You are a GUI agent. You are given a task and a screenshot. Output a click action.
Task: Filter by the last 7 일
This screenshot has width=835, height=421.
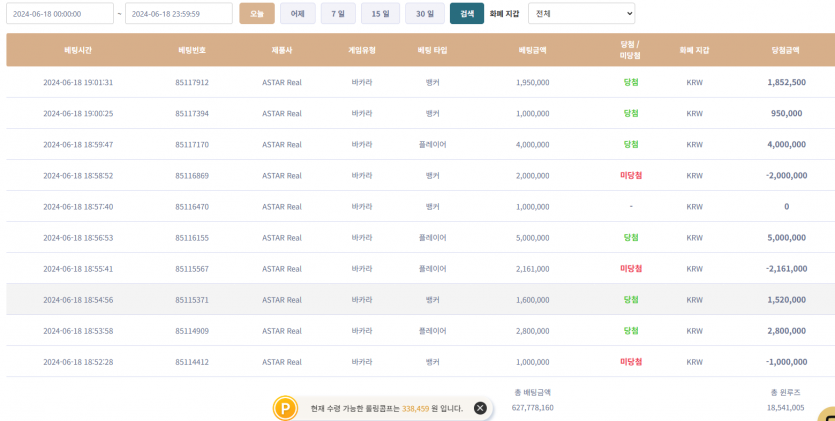click(x=338, y=14)
